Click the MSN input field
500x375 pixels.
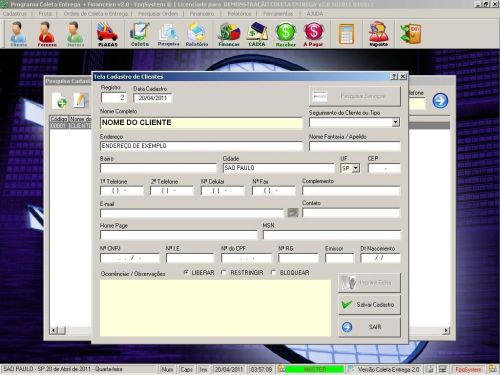(332, 235)
